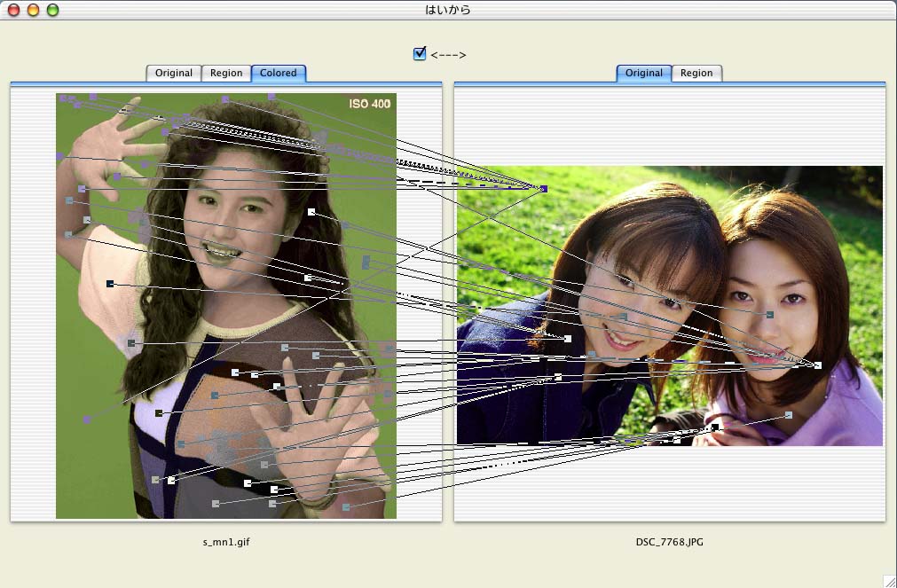This screenshot has height=588, width=897.
Task: Click the white keypoint at right image's right edge
Action: [817, 365]
